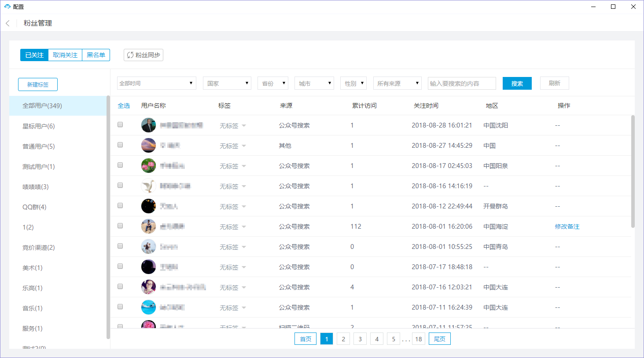This screenshot has height=358, width=644.
Task: Click the avatar of the 中国沈阳 user
Action: click(148, 125)
